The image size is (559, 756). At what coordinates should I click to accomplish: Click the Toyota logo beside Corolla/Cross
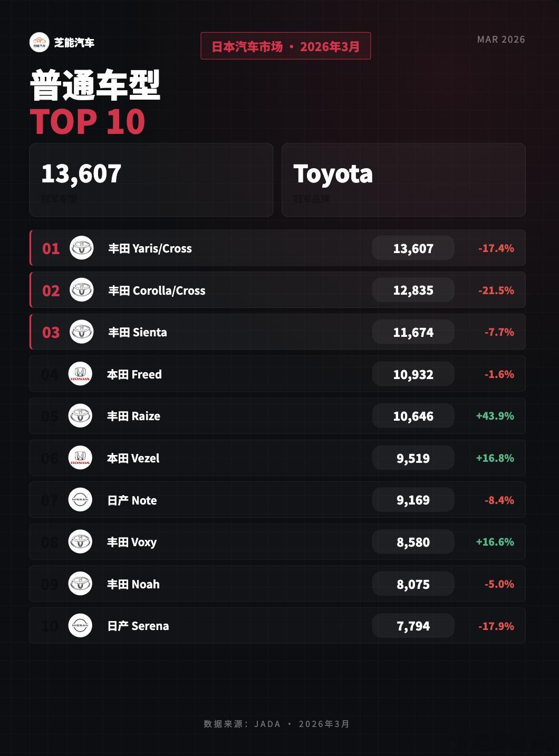point(82,290)
